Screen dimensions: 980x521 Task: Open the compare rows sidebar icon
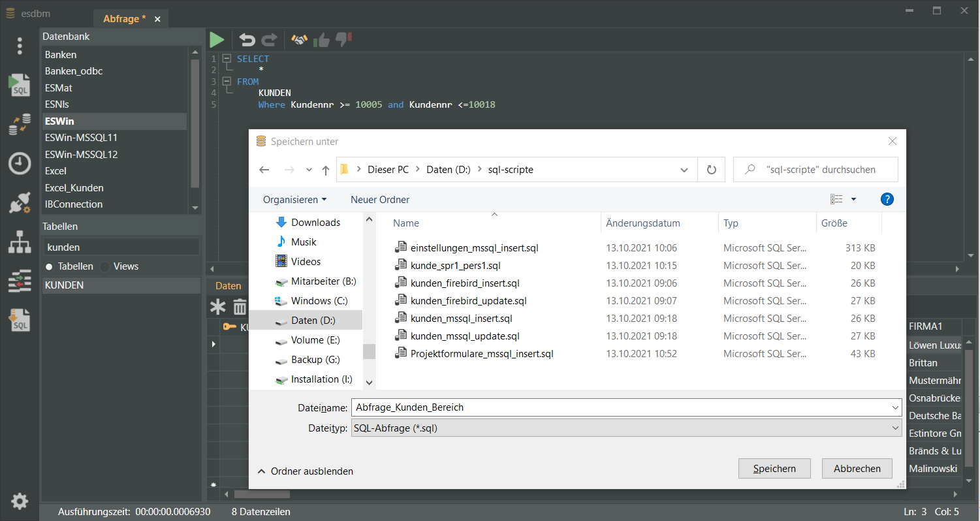tap(20, 281)
